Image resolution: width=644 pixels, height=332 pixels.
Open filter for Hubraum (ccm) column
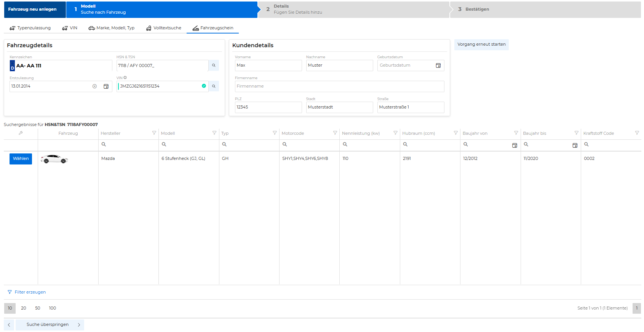click(455, 133)
